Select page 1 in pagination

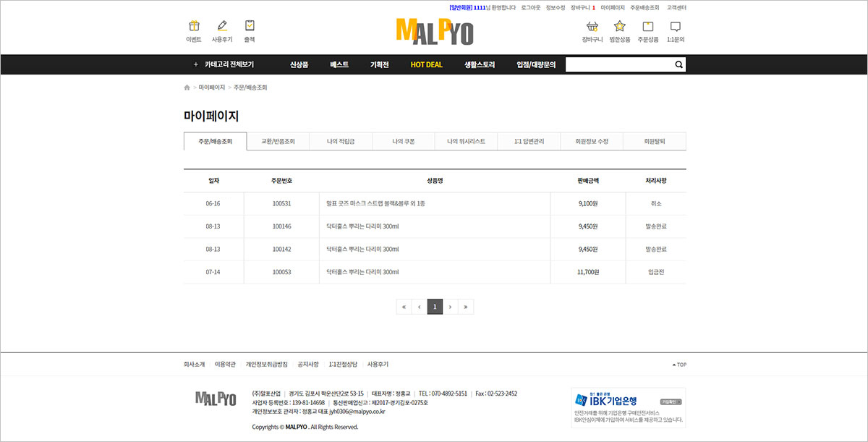(x=435, y=307)
